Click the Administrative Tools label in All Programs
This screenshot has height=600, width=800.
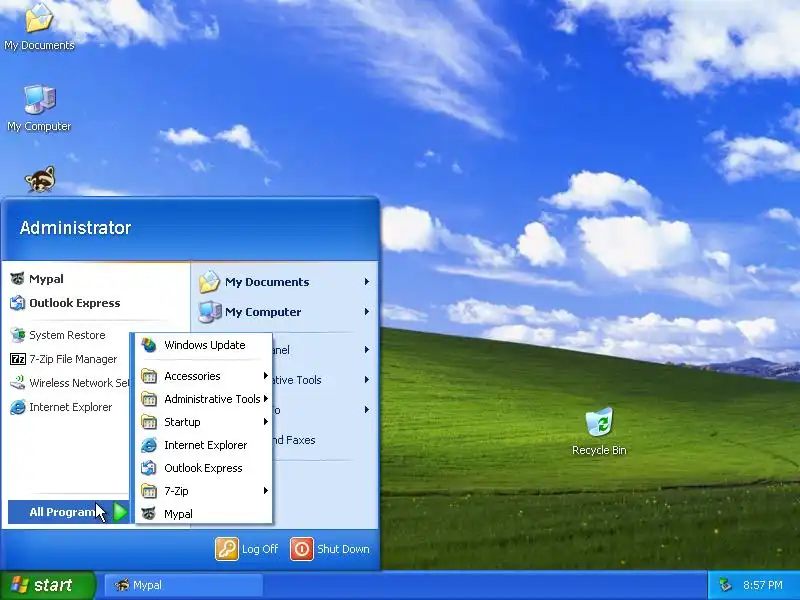pyautogui.click(x=212, y=399)
